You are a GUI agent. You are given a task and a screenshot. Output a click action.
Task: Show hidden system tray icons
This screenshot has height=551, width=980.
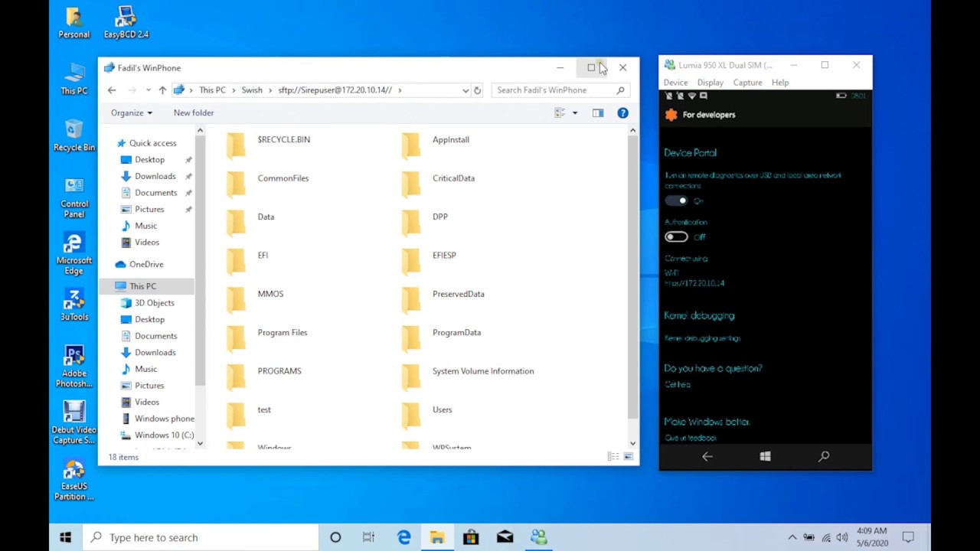(792, 537)
